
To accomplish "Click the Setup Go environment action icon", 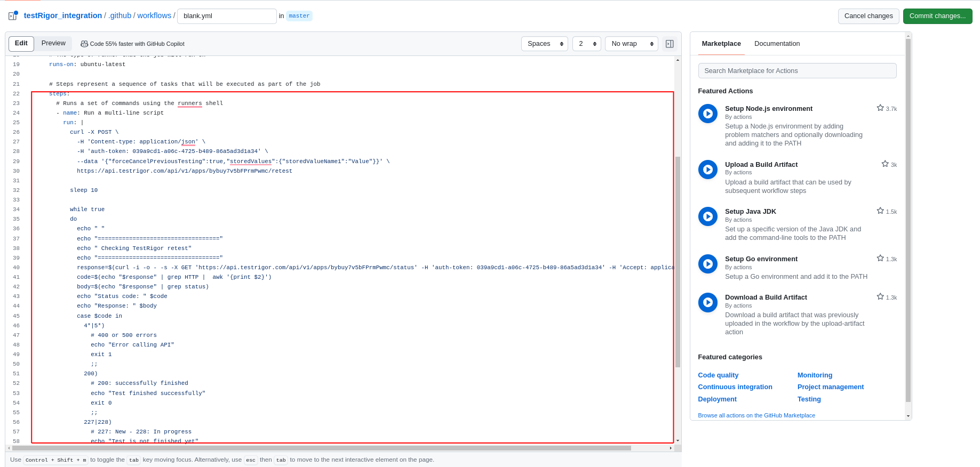I will tap(707, 264).
